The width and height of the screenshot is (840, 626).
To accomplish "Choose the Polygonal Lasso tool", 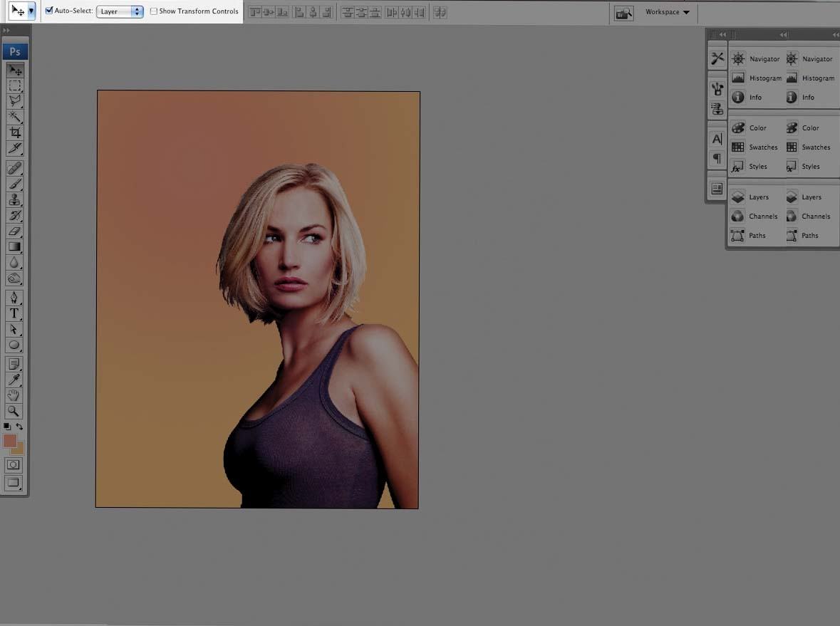I will point(14,101).
